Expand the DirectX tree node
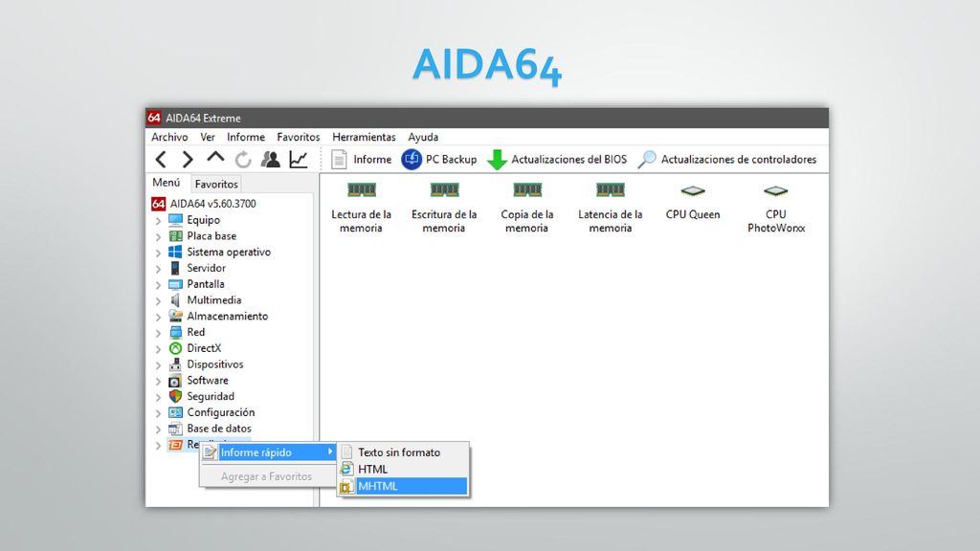This screenshot has width=980, height=551. (158, 349)
